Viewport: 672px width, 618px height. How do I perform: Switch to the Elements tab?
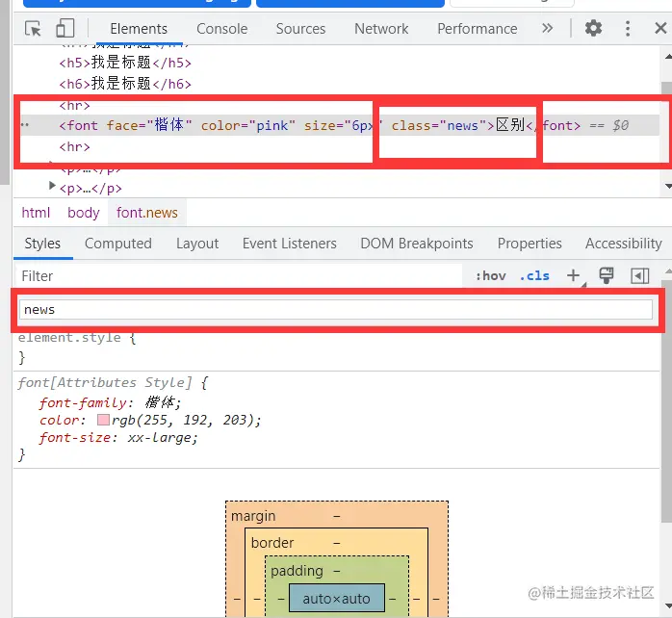[x=139, y=29]
